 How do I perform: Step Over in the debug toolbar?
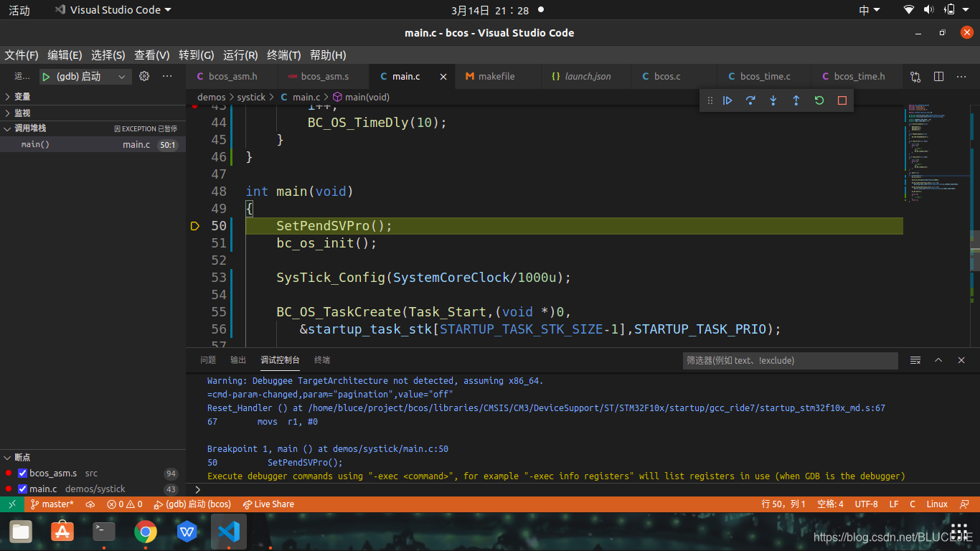[x=750, y=100]
